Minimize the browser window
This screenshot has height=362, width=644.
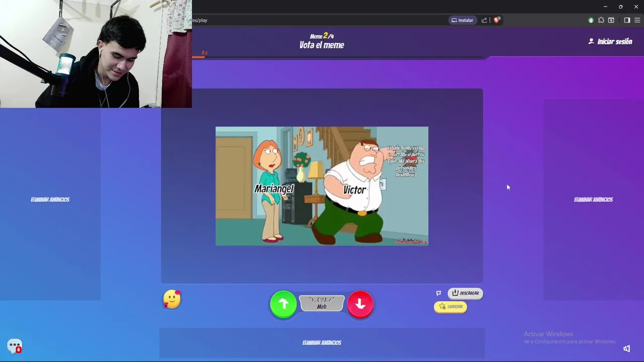point(605,7)
